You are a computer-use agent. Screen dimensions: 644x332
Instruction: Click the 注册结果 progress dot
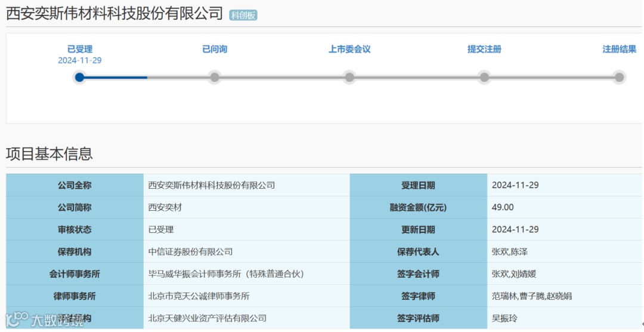coord(620,78)
